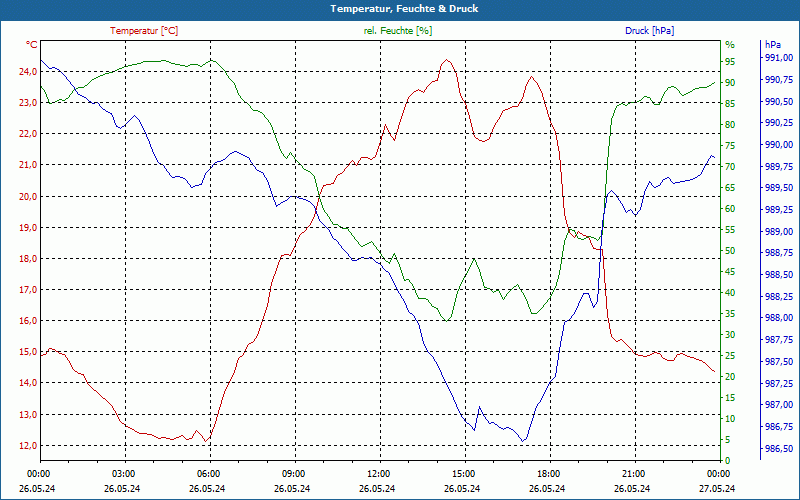Click the 16,0 temperature axis value
800x500 pixels.
28,321
